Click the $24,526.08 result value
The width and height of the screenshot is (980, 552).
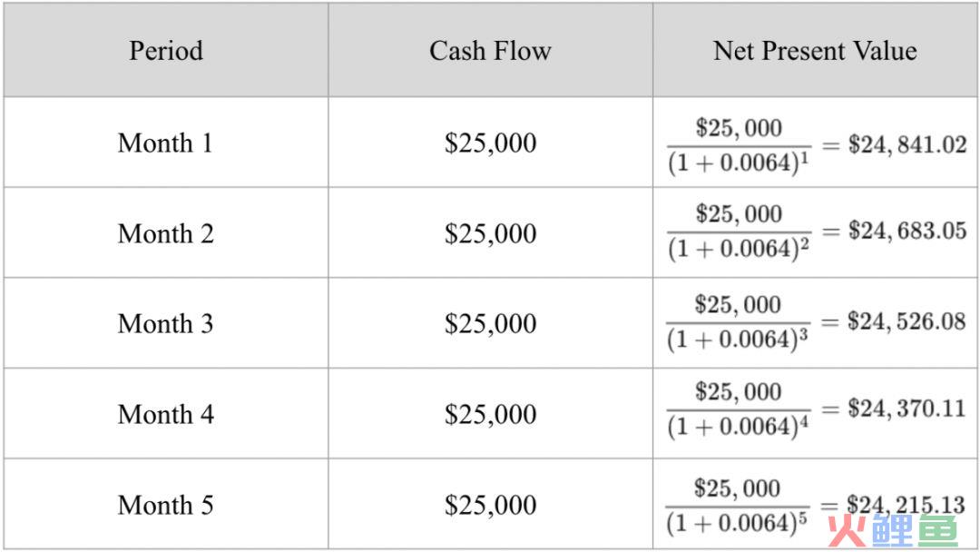(906, 321)
